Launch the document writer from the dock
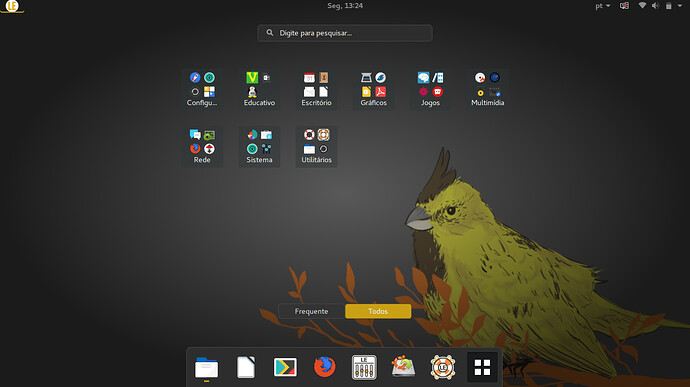Screen dimensions: 690x387 [246, 367]
